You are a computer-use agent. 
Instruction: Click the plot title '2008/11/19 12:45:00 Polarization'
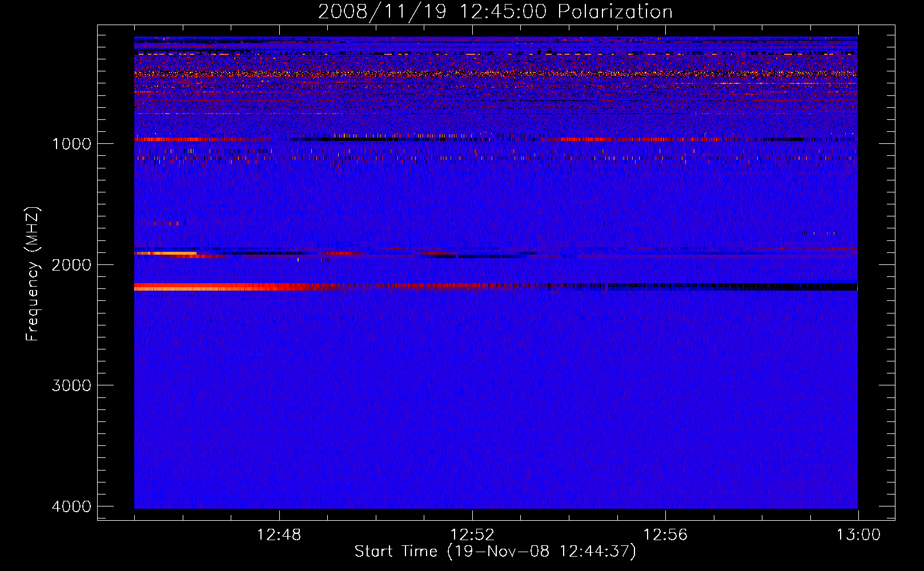click(x=495, y=11)
